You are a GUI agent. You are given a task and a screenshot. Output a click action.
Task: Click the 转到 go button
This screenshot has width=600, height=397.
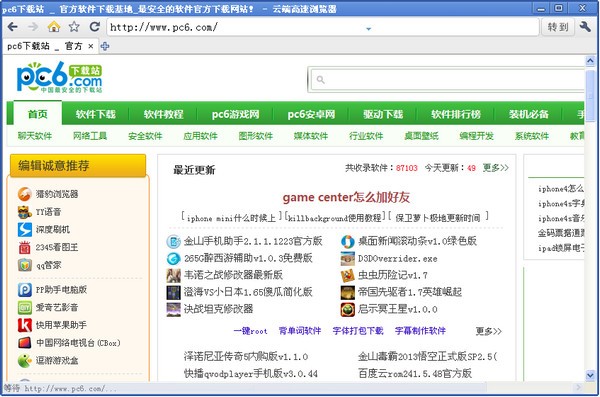[558, 27]
